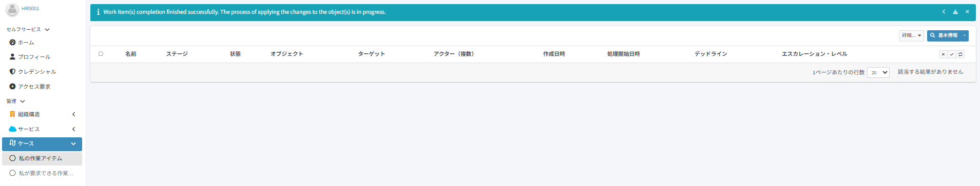
Task: Click the table header refresh icon
Action: coord(960,54)
